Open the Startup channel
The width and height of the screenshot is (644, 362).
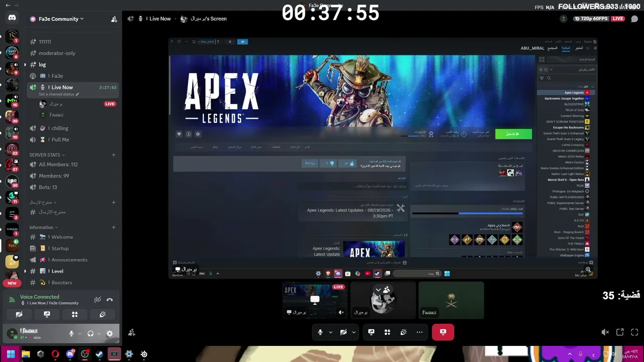tap(73, 248)
